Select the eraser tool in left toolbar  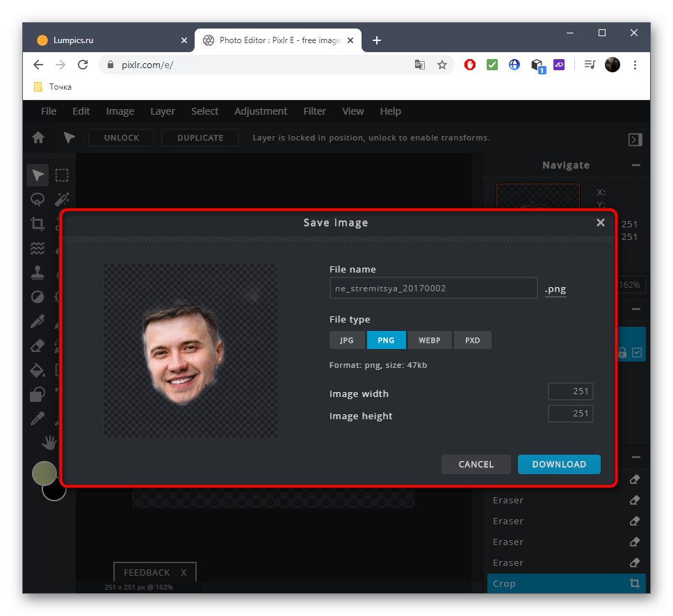click(38, 346)
